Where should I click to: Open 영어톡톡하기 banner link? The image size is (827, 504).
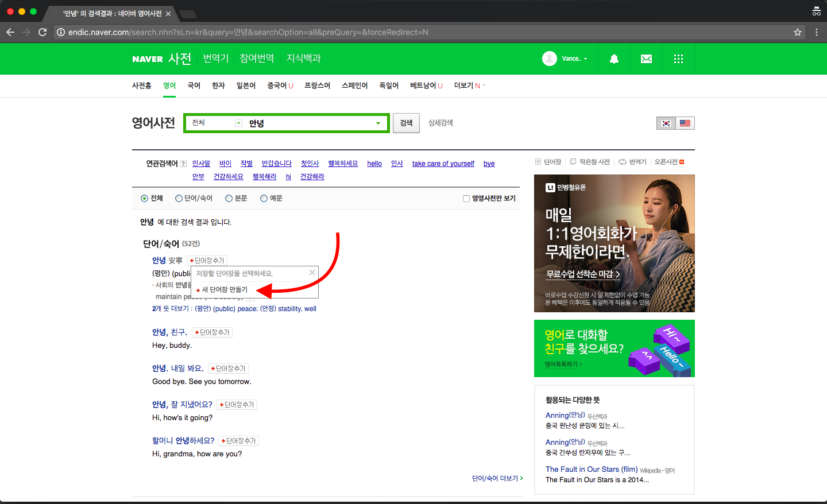[x=563, y=365]
